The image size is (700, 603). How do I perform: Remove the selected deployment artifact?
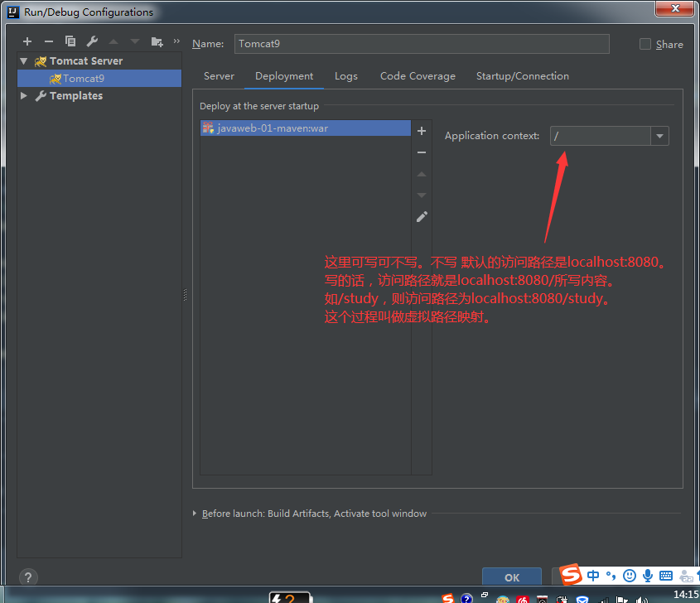pos(422,152)
